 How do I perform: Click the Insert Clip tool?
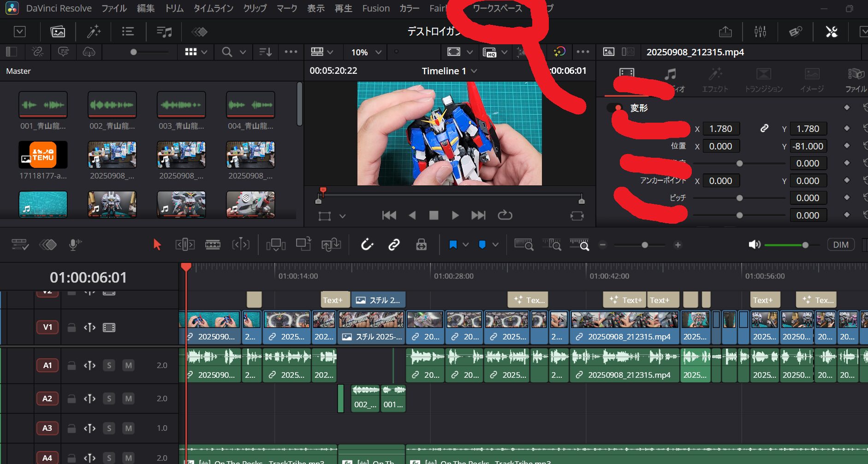point(276,244)
